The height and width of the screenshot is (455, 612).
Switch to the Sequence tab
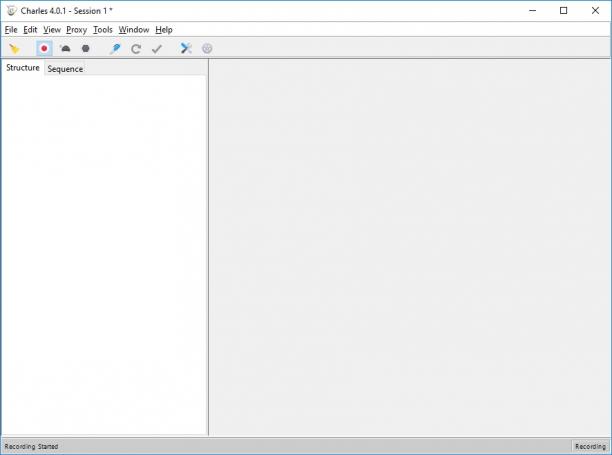(x=65, y=69)
